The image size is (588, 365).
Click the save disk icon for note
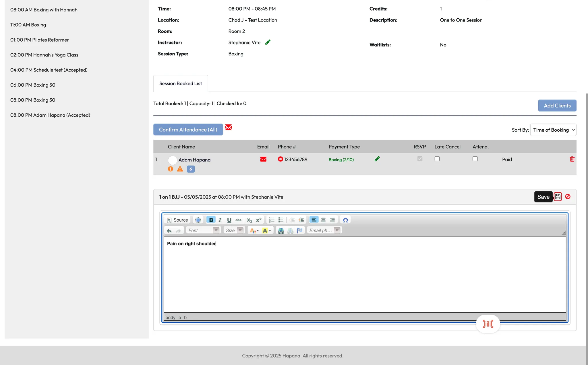coord(558,197)
